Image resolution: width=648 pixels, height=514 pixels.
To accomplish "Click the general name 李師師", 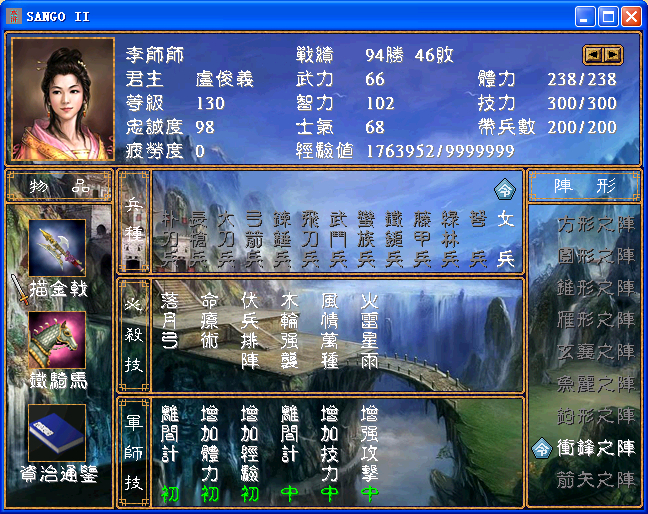I will click(155, 55).
